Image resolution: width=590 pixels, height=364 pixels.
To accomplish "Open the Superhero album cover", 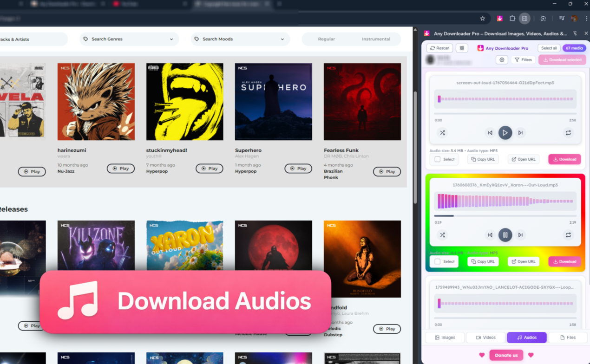I will pos(274,102).
